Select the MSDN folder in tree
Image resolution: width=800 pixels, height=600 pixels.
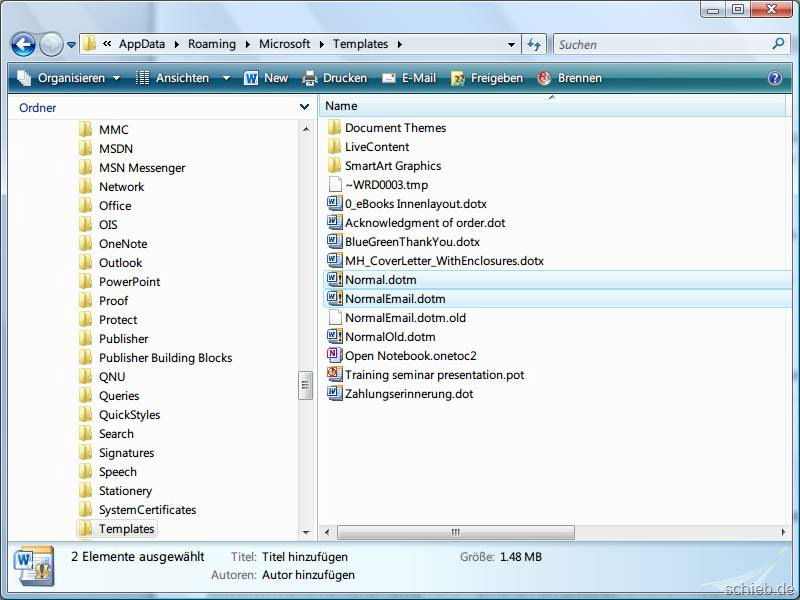point(106,148)
